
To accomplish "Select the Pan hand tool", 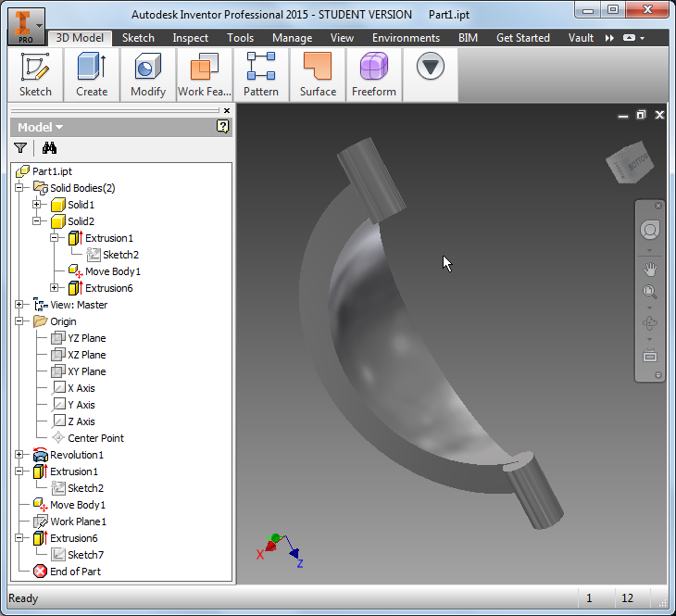I will 650,270.
